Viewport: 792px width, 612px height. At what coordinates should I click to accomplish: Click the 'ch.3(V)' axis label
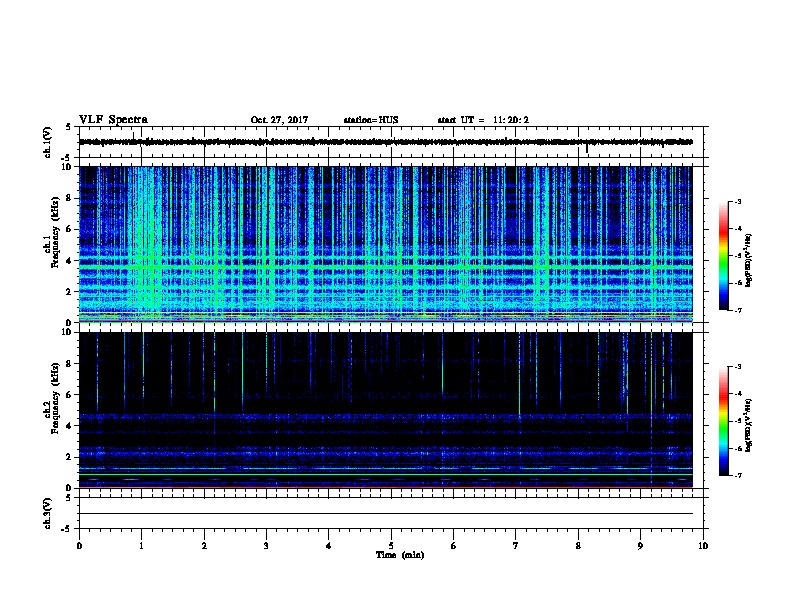pos(47,513)
